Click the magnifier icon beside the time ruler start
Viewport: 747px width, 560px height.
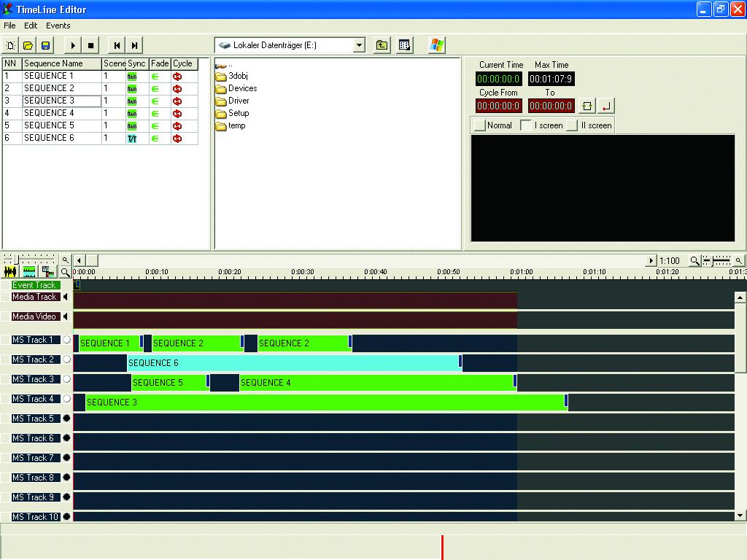(65, 273)
